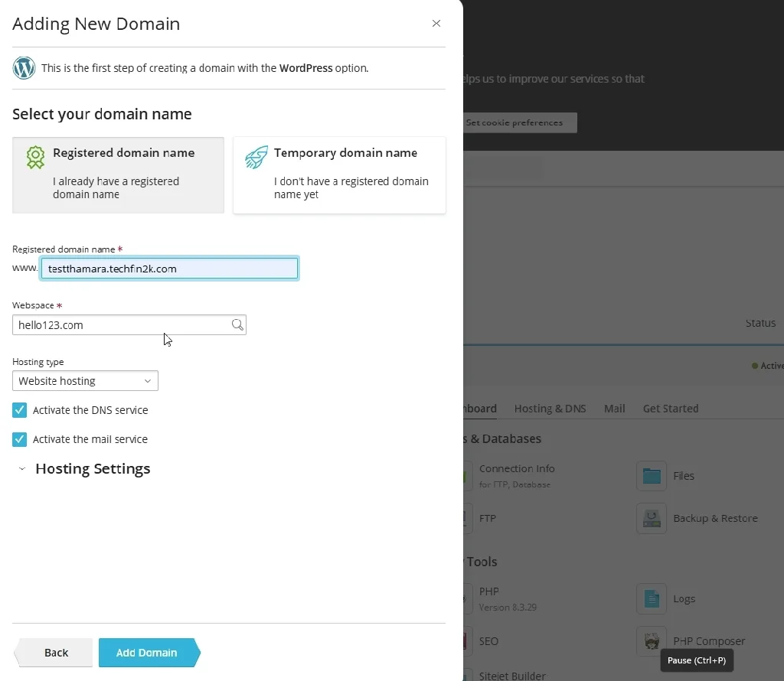Click the Backup & Restore label

pos(715,518)
